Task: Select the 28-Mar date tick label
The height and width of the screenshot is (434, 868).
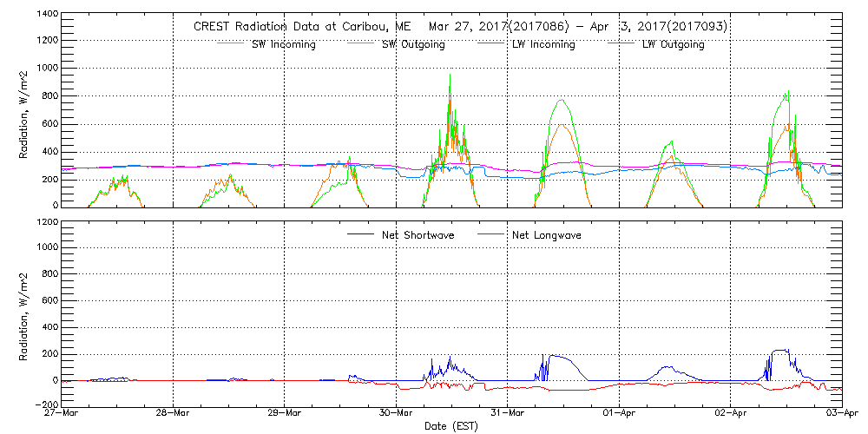Action: point(173,414)
